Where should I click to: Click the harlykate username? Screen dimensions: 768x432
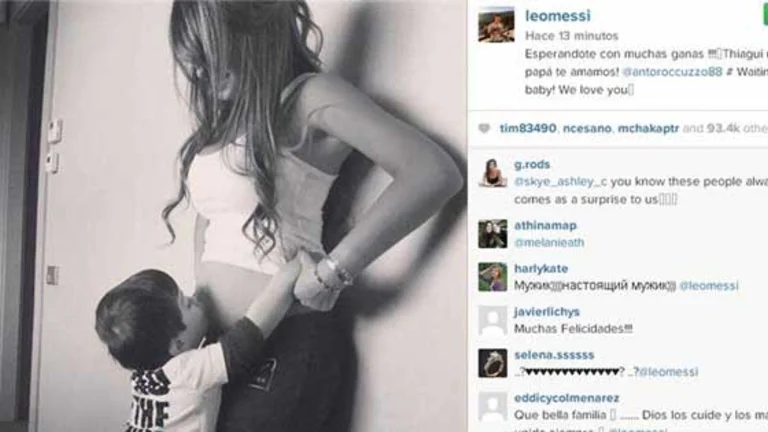tap(541, 268)
